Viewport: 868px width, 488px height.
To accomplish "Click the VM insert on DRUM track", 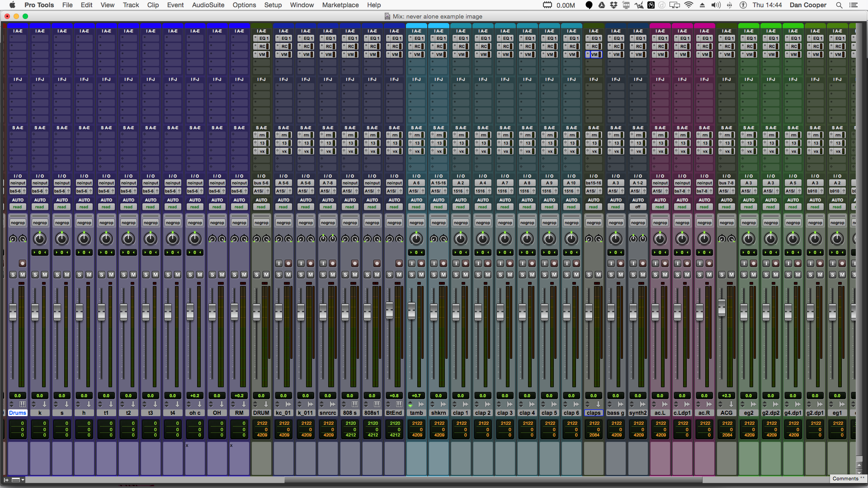I will [x=263, y=55].
